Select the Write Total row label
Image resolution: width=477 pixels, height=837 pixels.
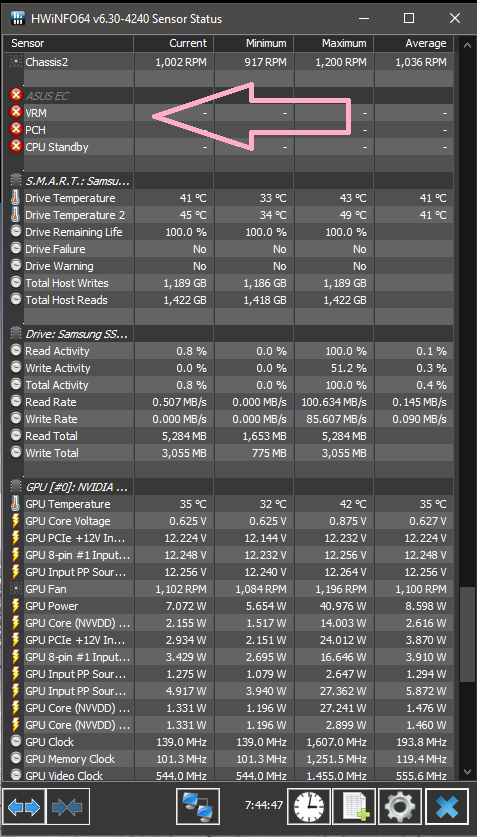coord(52,453)
